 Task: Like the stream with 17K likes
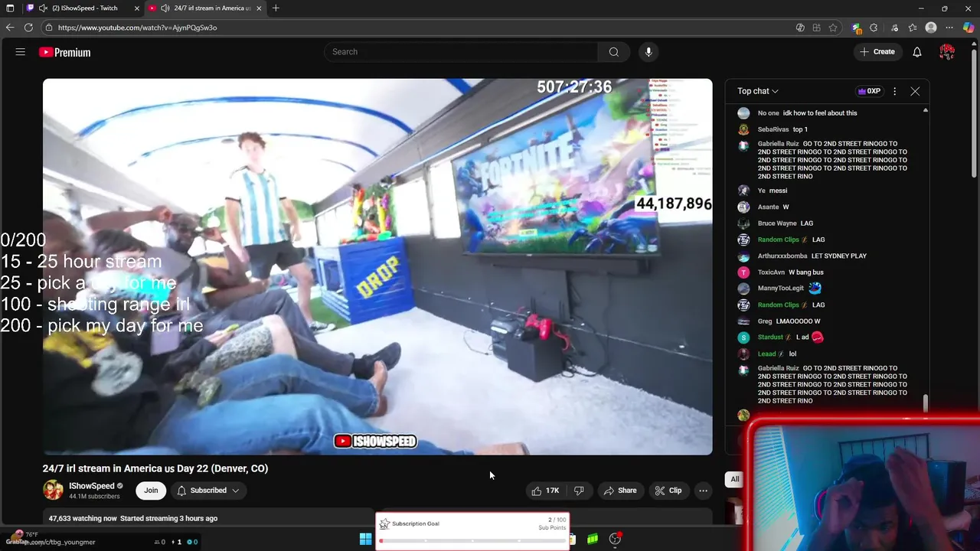coord(545,491)
